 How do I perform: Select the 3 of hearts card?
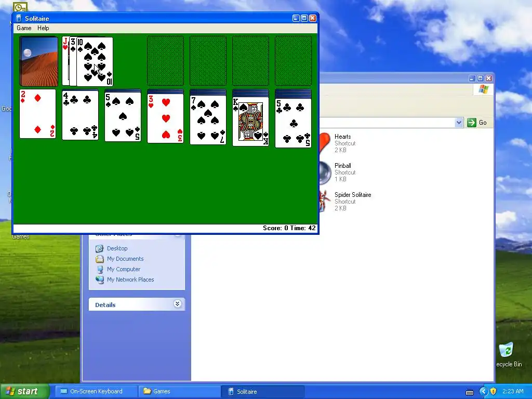(x=166, y=118)
